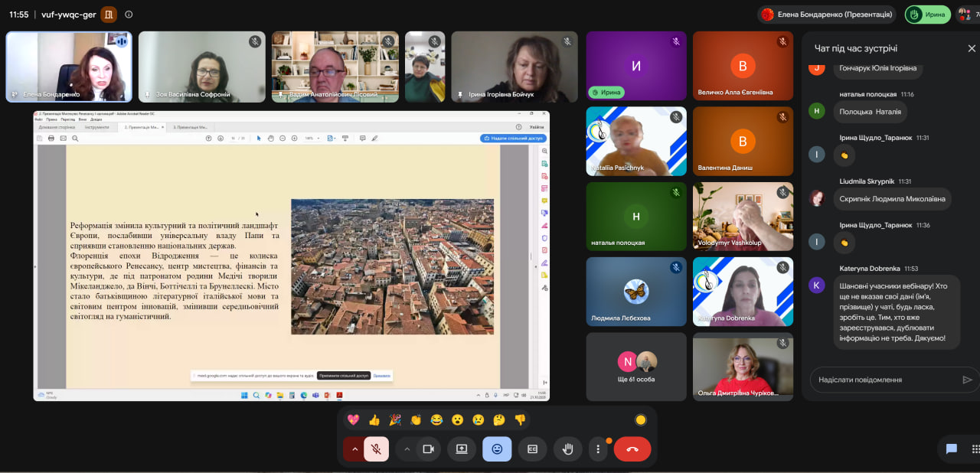This screenshot has height=473, width=980.
Task: Open the present screen option
Action: (462, 449)
